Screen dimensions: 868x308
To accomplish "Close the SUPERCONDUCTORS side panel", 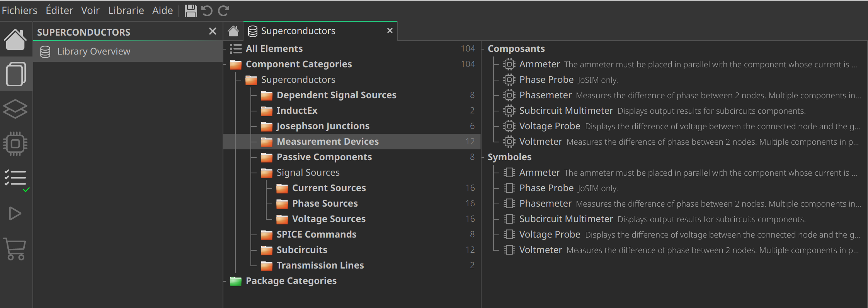I will click(213, 31).
